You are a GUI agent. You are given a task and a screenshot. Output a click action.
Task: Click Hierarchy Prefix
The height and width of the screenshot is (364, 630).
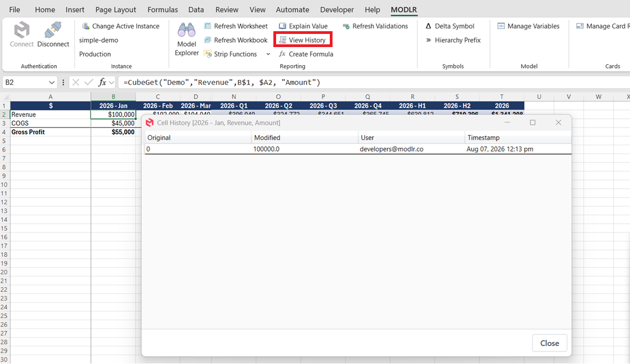(x=453, y=40)
